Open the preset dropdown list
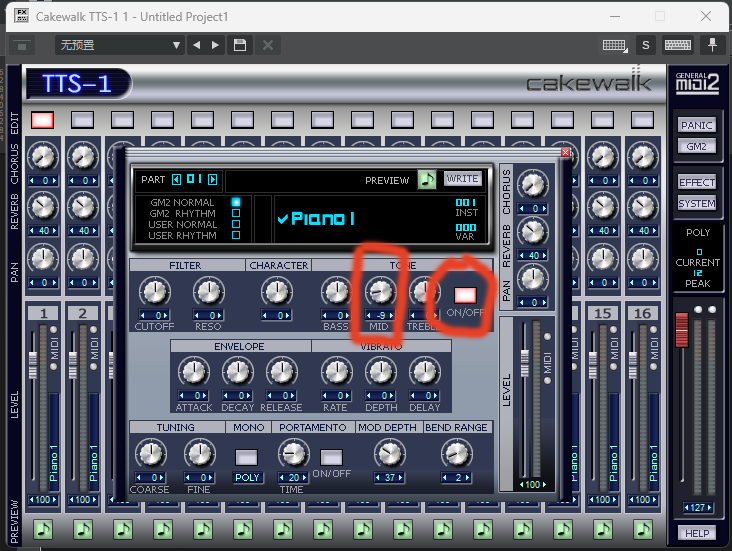The image size is (732, 551). pos(176,45)
